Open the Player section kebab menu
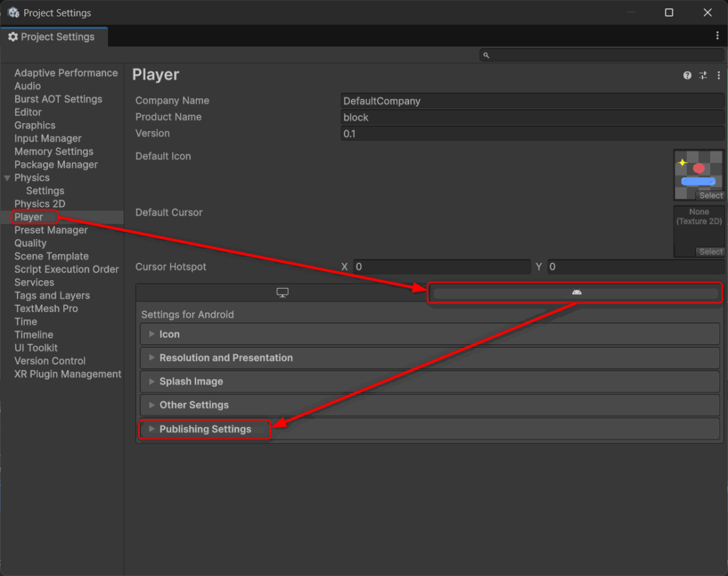Viewport: 728px width, 576px height. pyautogui.click(x=719, y=75)
